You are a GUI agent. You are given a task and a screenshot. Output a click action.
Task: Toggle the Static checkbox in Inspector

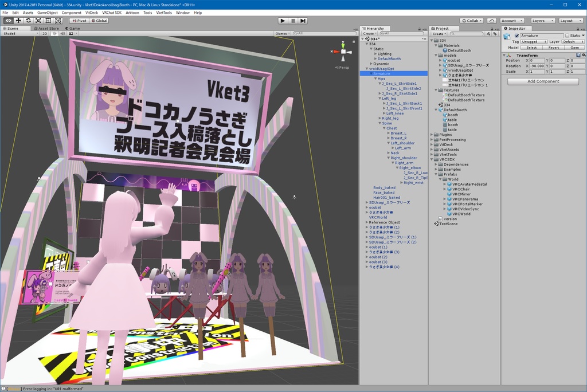[x=567, y=36]
